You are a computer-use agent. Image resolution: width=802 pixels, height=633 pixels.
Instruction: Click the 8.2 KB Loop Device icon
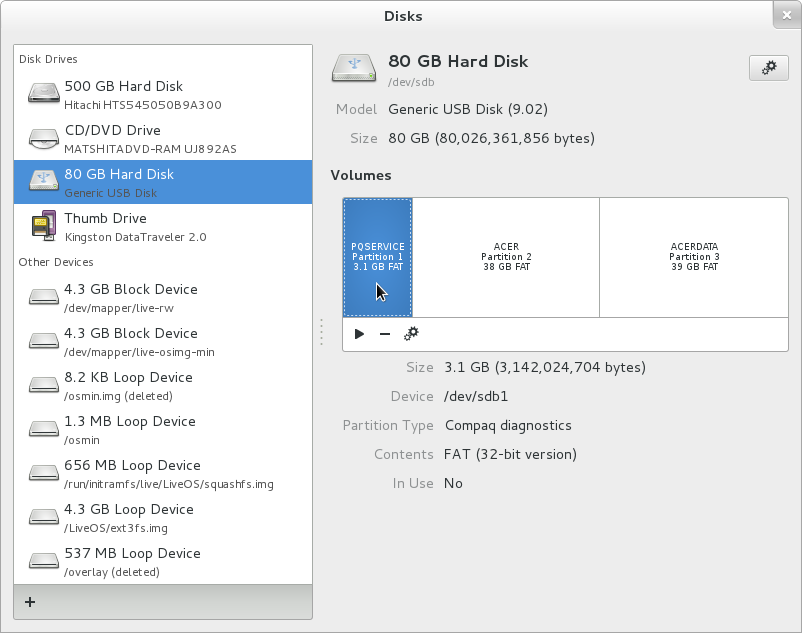[43, 385]
